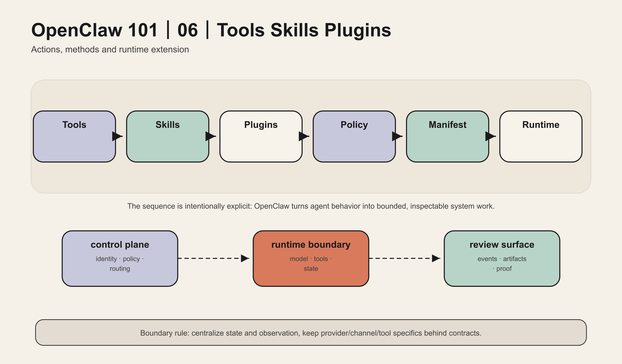Click the Boundary rule banner at bottom
The height and width of the screenshot is (364, 622).
point(311,332)
